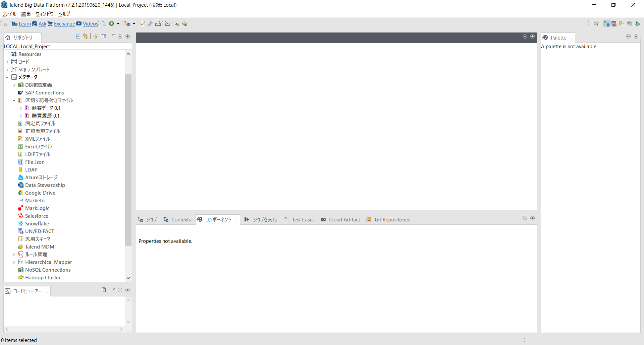Open the Videos link

(x=91, y=24)
